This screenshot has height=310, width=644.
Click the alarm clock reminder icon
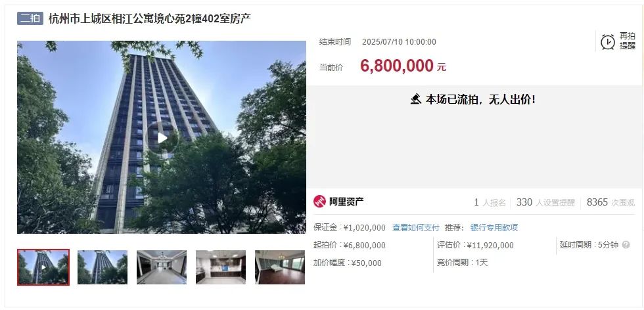tap(607, 42)
